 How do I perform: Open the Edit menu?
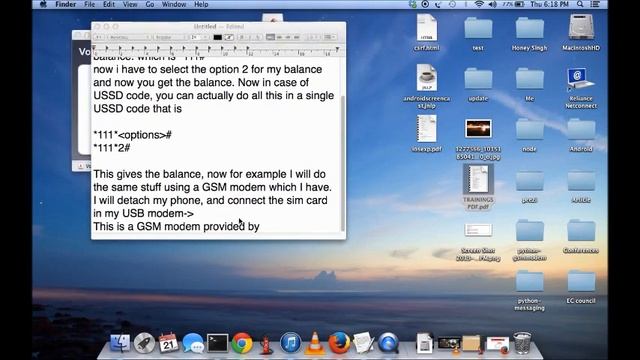(109, 4)
